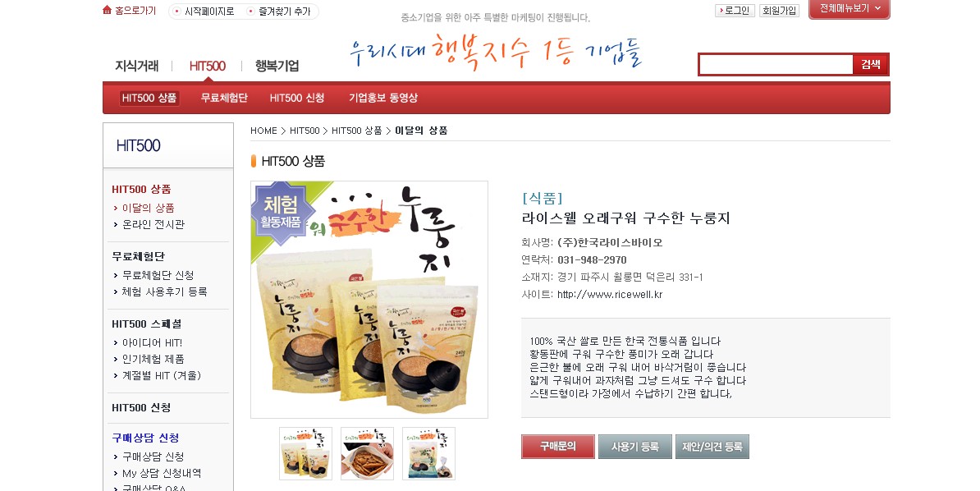Open 기업홍보 동영상 in red menu bar
Screen dimensions: 980x491
[x=383, y=98]
